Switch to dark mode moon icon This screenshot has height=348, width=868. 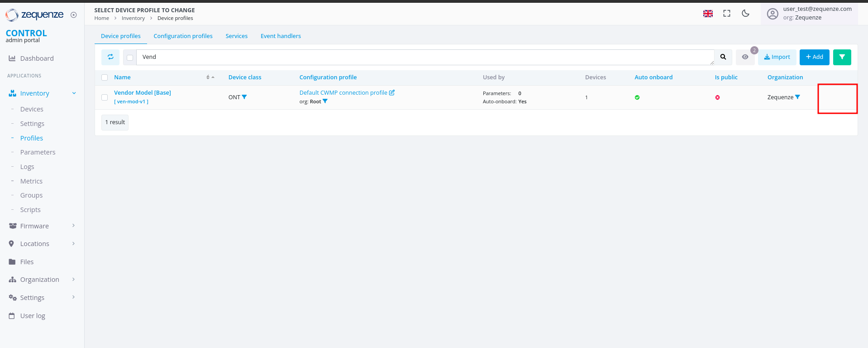[745, 14]
